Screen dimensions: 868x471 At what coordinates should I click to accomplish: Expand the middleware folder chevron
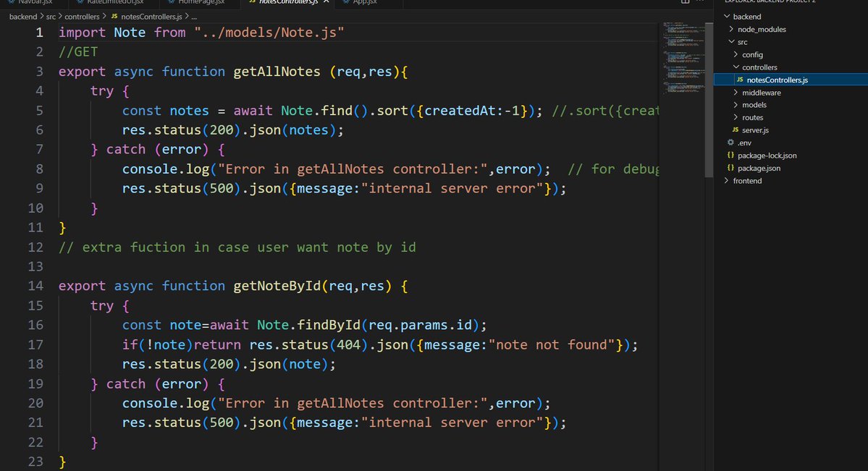pos(736,93)
